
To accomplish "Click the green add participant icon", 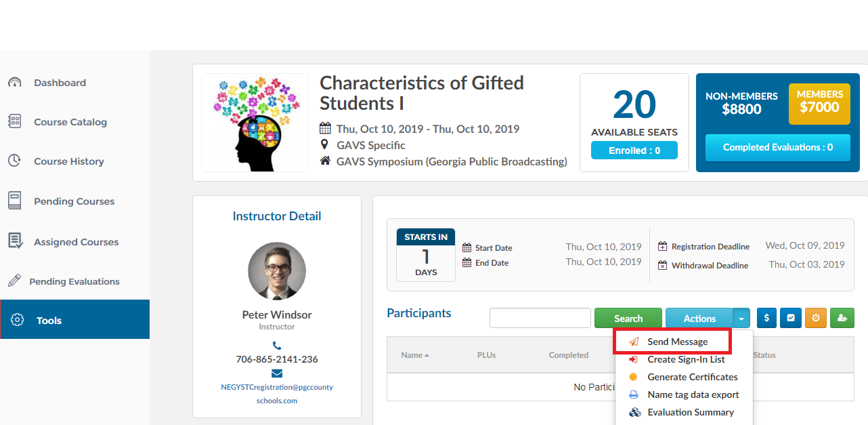I will 842,318.
